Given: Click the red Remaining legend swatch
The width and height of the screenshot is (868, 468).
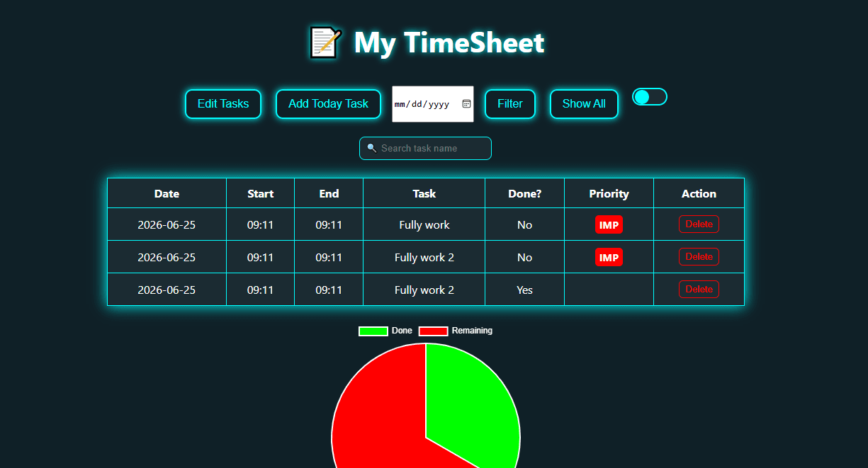Looking at the screenshot, I should point(434,331).
